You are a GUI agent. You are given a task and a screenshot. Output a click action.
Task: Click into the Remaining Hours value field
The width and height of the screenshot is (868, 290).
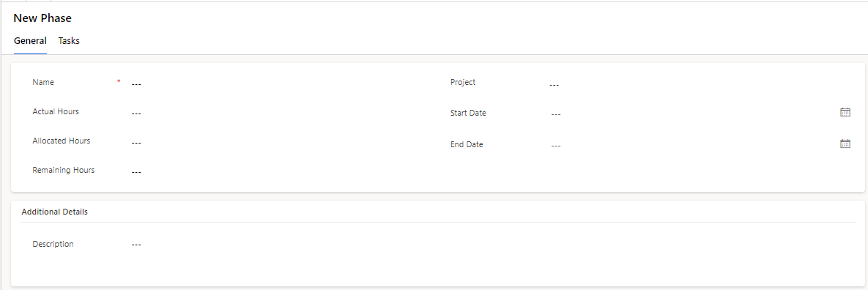click(x=282, y=171)
